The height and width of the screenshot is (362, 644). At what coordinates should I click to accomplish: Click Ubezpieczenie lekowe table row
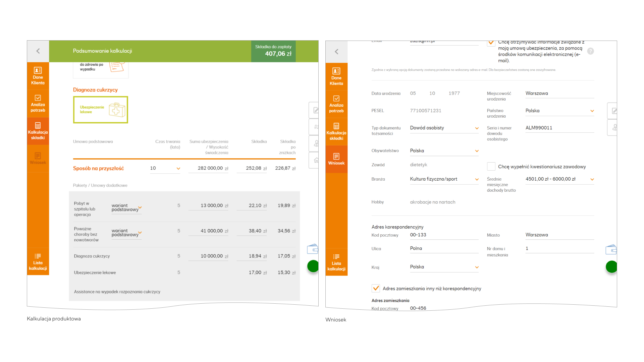[x=184, y=273]
